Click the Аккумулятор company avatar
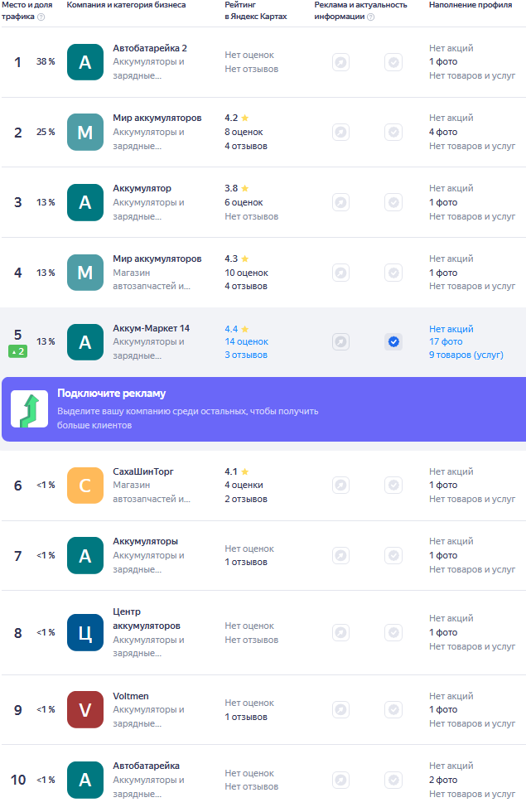Screen dimensions: 526x812 click(84, 202)
